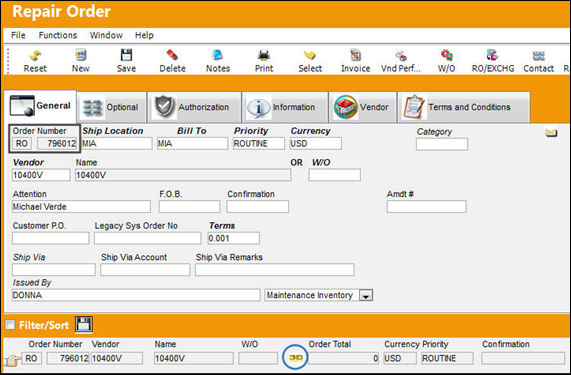The width and height of the screenshot is (571, 375).
Task: Open the Authorization tab
Action: click(194, 107)
